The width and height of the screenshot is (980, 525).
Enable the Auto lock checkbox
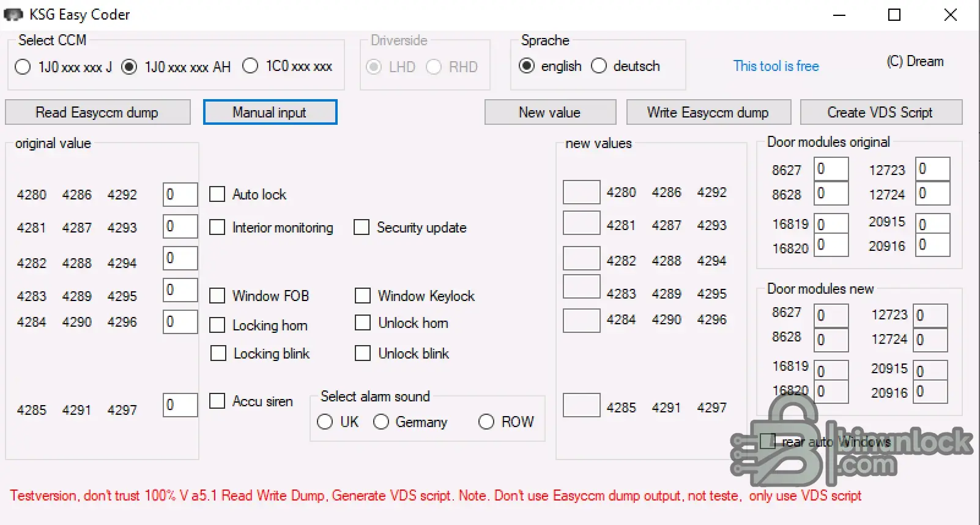pyautogui.click(x=217, y=194)
